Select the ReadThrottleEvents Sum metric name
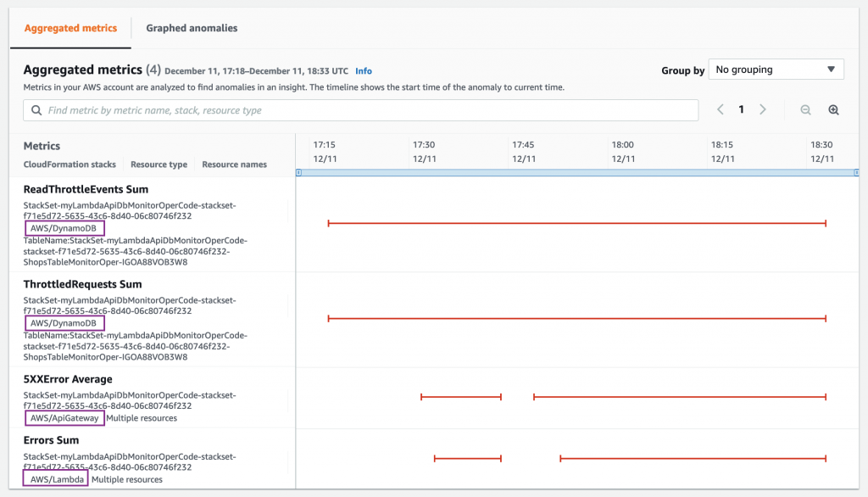This screenshot has width=868, height=497. point(85,188)
